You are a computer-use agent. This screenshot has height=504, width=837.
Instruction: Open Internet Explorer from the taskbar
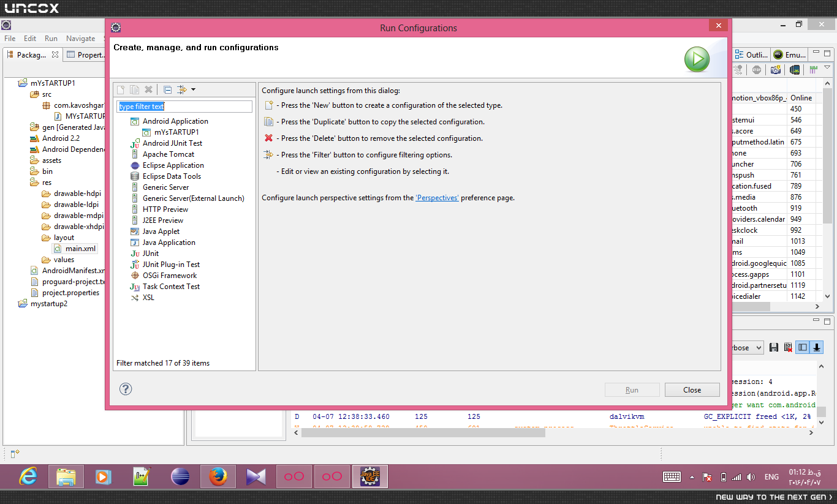28,476
